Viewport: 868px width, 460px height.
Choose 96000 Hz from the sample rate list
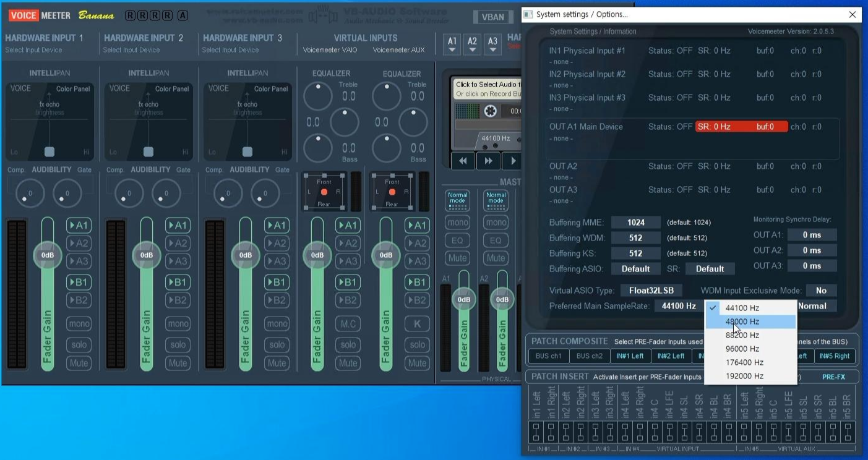pos(750,349)
